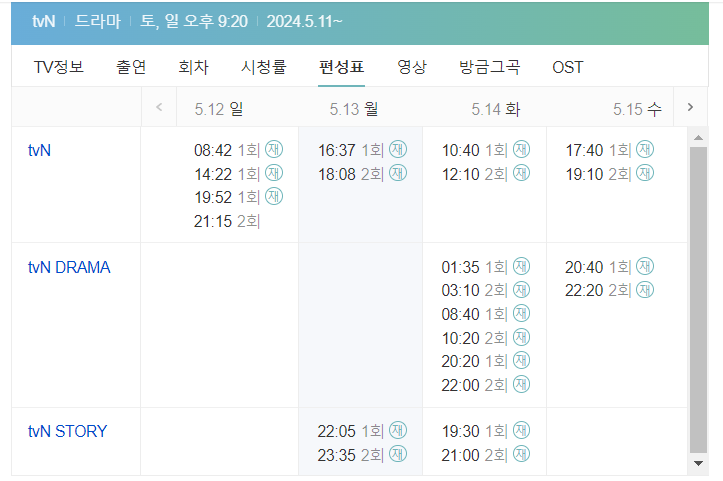This screenshot has height=481, width=723.
Task: Click rerun icon beside 19:52 1회
Action: point(274,196)
